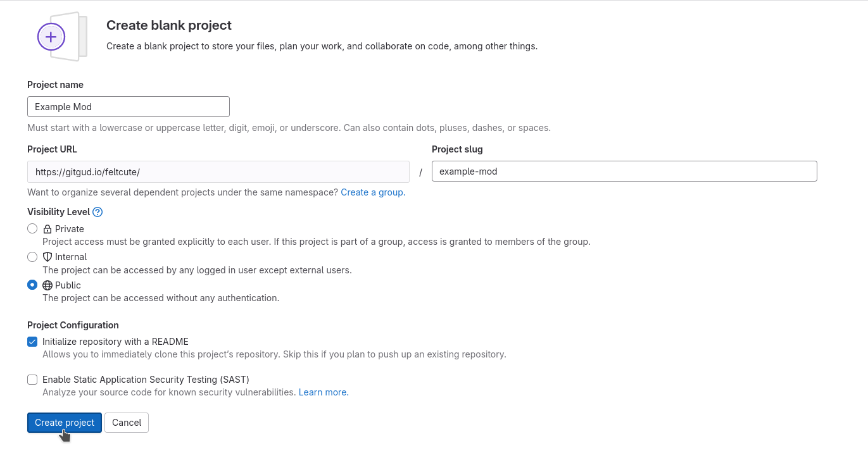Click the 'Create blank project' heading
Screen dimensions: 868x472
tap(169, 25)
